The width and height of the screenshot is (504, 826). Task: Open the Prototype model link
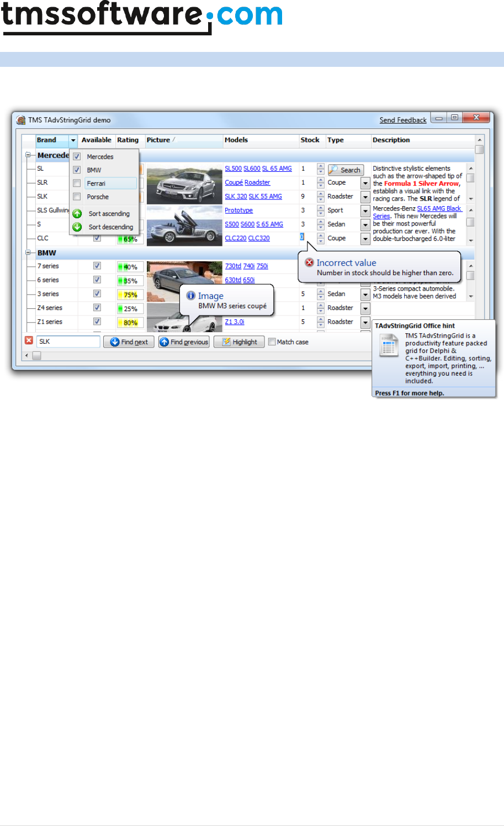pyautogui.click(x=238, y=211)
